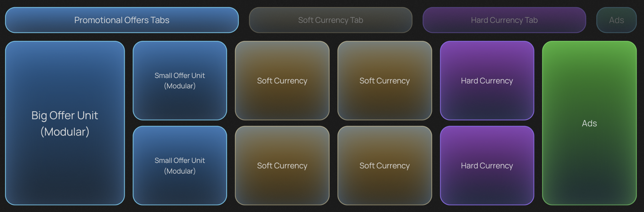
Task: Click the "Hard Currency Tab" label text
Action: click(504, 20)
